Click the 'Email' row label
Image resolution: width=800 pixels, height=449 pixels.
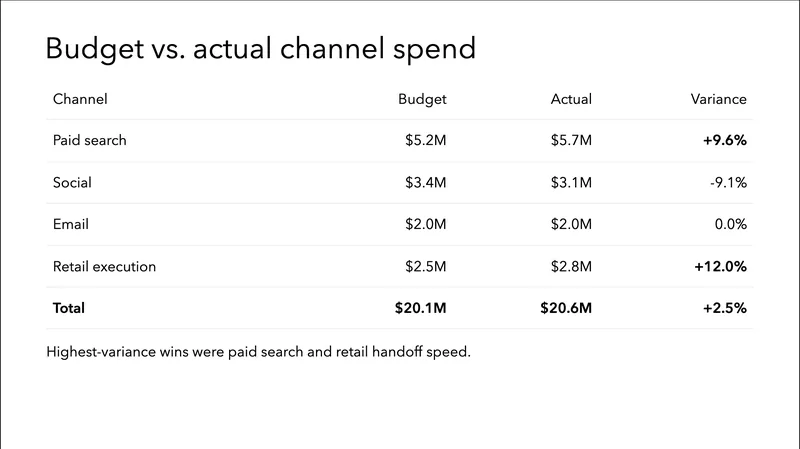[x=71, y=225]
